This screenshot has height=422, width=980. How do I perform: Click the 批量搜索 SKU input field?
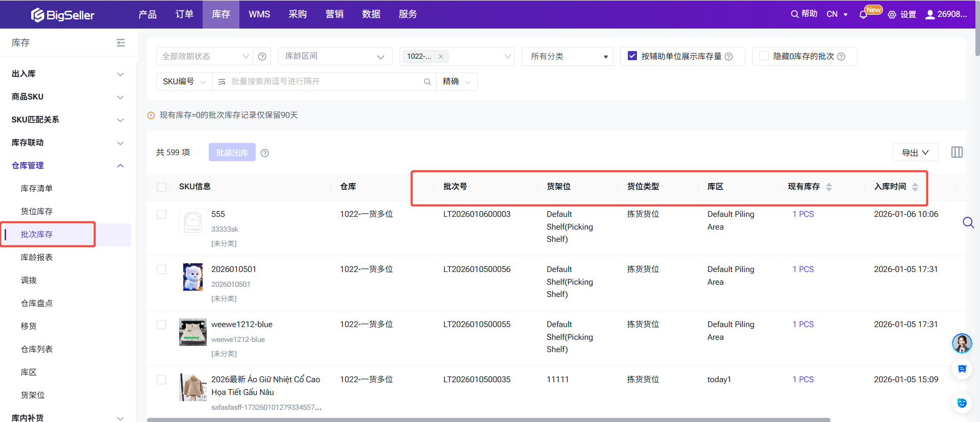[324, 82]
